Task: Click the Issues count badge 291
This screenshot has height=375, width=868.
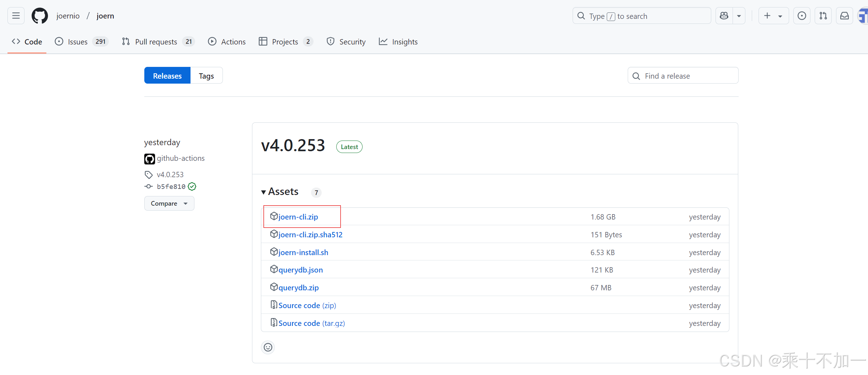Action: click(x=101, y=42)
